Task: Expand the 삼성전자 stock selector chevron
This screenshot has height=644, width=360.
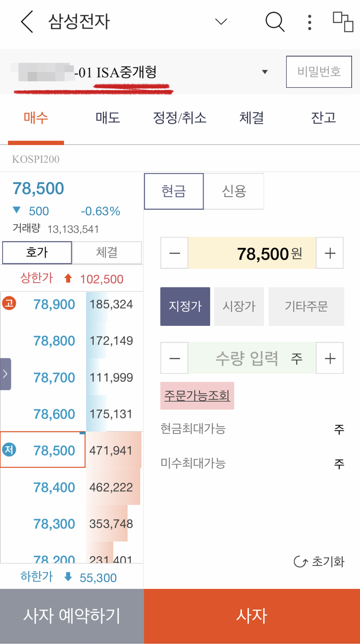Action: (221, 22)
